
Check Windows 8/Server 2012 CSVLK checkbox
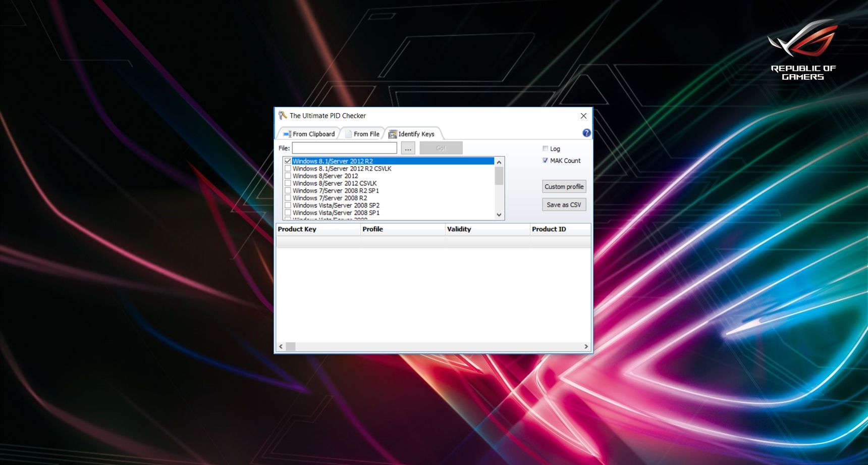pyautogui.click(x=288, y=183)
